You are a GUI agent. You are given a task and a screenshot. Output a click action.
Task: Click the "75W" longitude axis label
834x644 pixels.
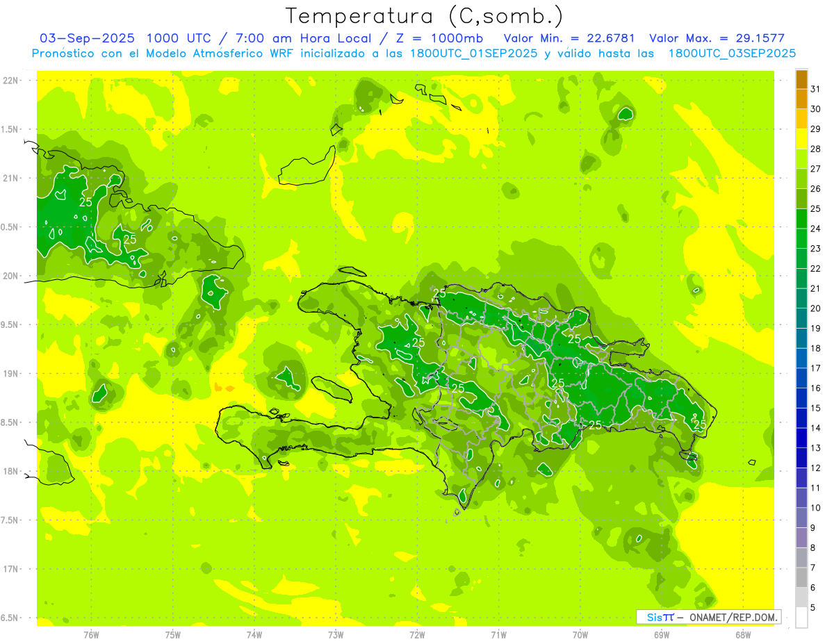tap(173, 635)
